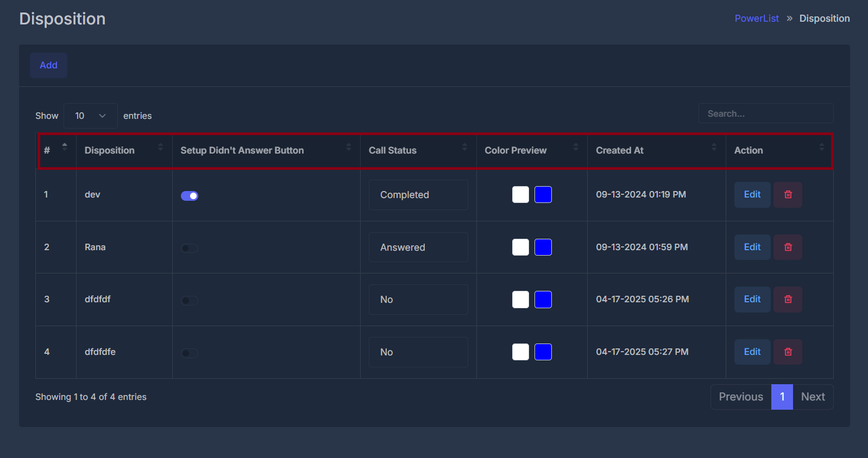This screenshot has height=458, width=868.
Task: Go to Previous page
Action: point(741,397)
